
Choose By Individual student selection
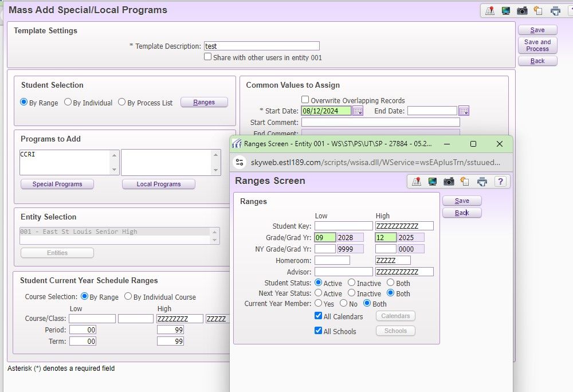pyautogui.click(x=68, y=103)
